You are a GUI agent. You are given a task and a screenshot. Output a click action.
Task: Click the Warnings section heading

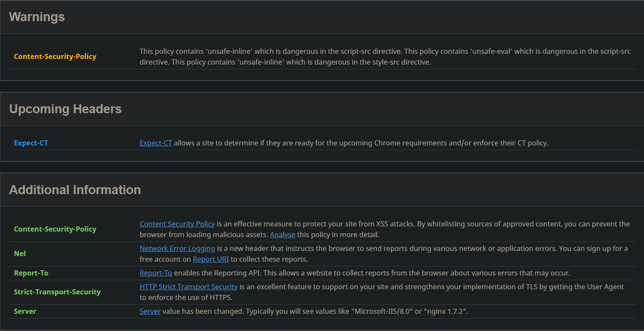click(x=37, y=17)
